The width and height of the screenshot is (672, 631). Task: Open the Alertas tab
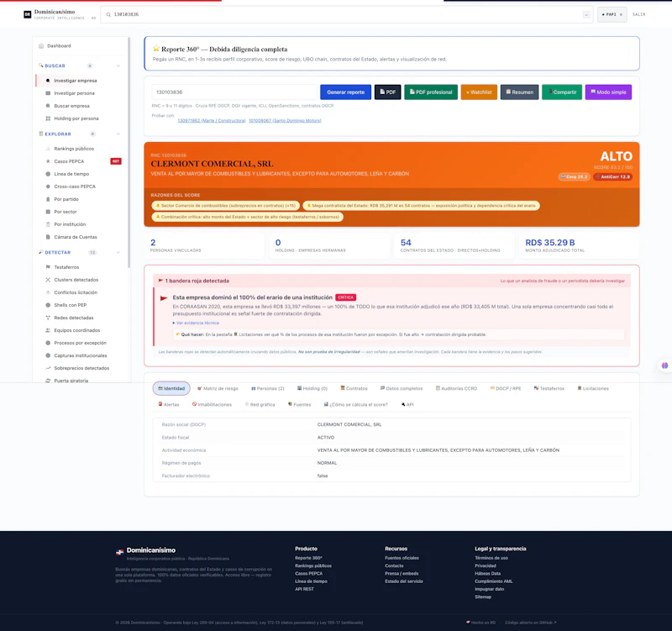pyautogui.click(x=169, y=404)
